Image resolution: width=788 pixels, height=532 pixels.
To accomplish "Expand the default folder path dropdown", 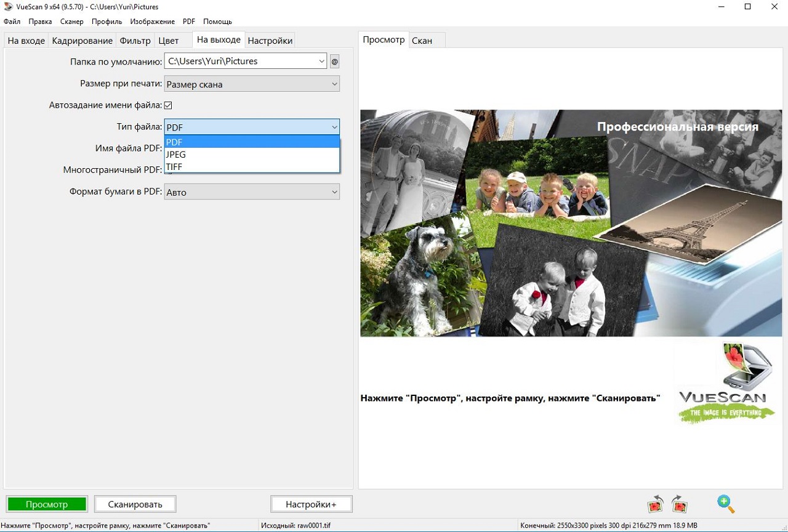I will point(322,61).
